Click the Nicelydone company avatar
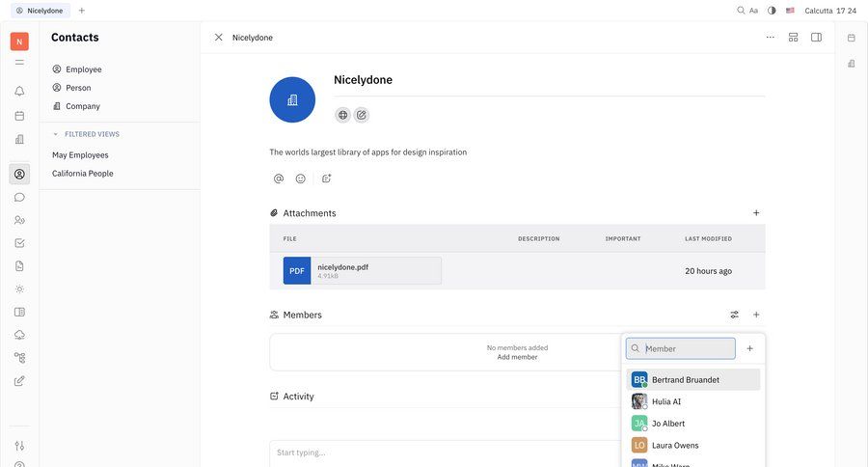The height and width of the screenshot is (467, 868). (x=292, y=99)
